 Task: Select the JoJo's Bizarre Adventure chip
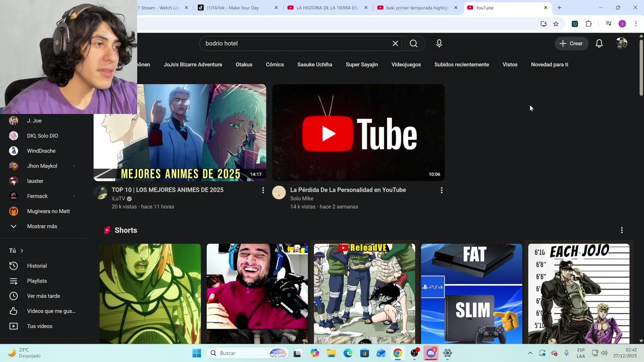click(x=193, y=64)
